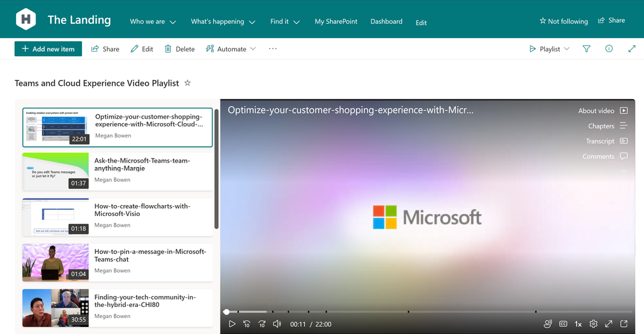Select Finding-your-tech-community video
This screenshot has width=644, height=334.
[x=117, y=308]
